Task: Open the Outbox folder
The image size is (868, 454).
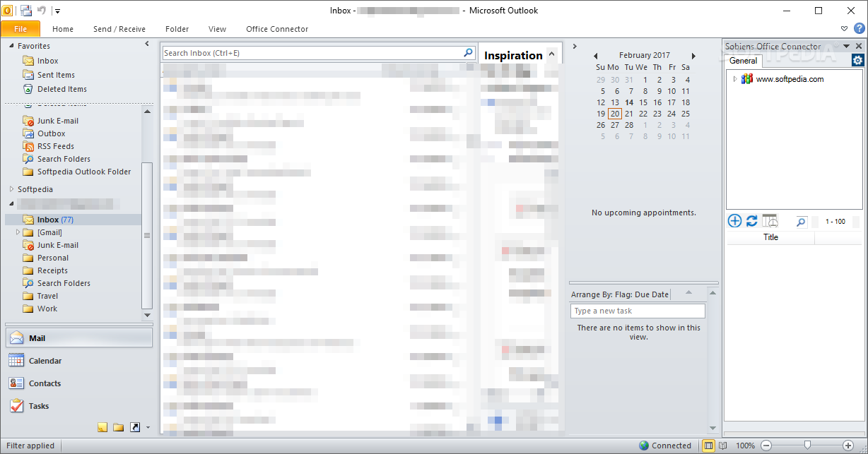Action: click(51, 133)
